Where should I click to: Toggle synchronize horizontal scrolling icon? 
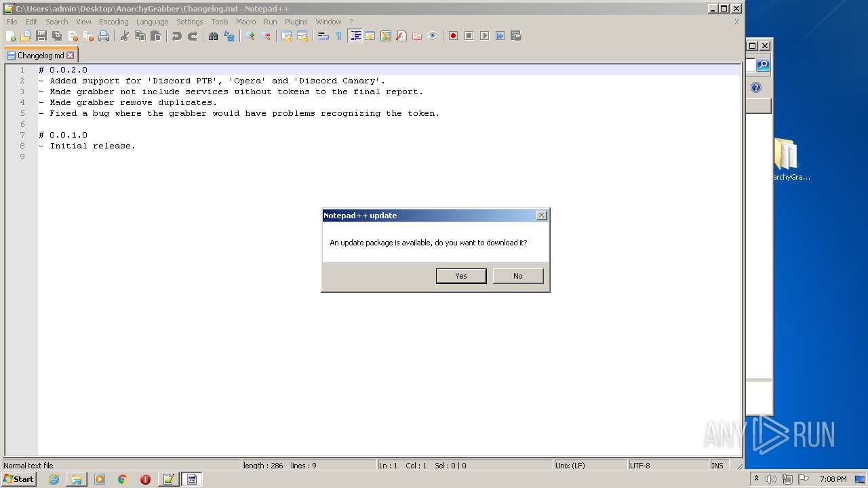(x=302, y=36)
